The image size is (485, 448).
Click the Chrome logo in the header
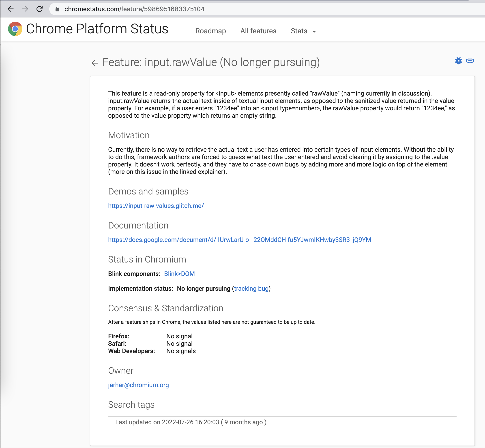[x=15, y=29]
